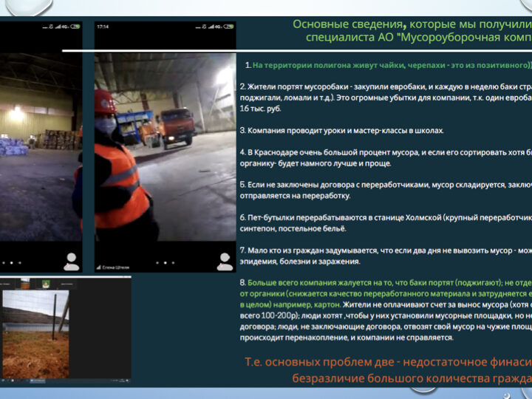The image size is (532, 399).
Task: Click the battery icon in the right phone status bar
Action: pos(227,27)
